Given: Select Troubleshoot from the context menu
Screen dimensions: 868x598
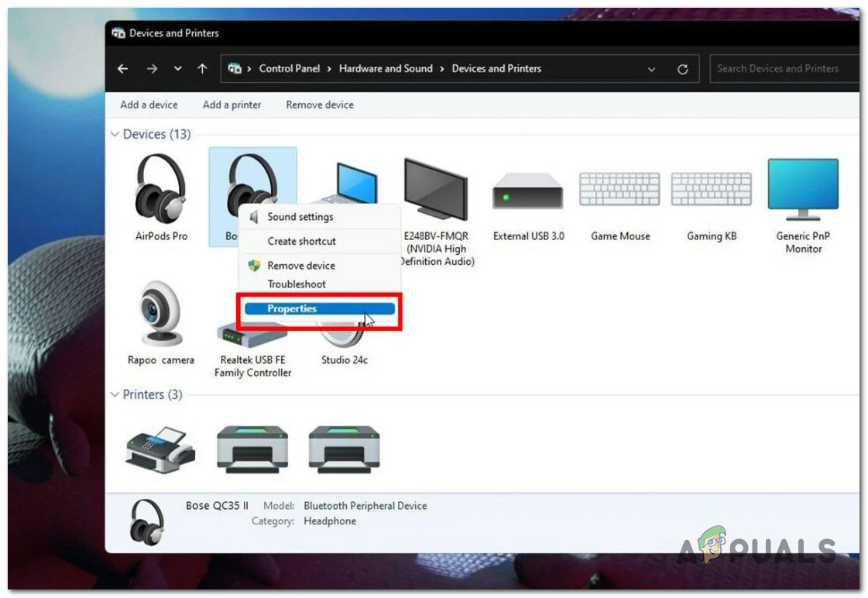Looking at the screenshot, I should tap(296, 284).
